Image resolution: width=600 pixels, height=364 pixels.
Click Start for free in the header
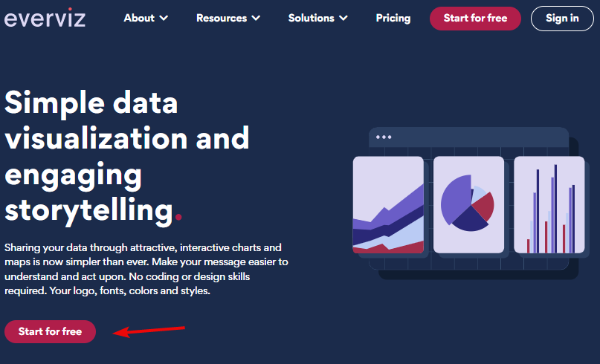pos(475,19)
